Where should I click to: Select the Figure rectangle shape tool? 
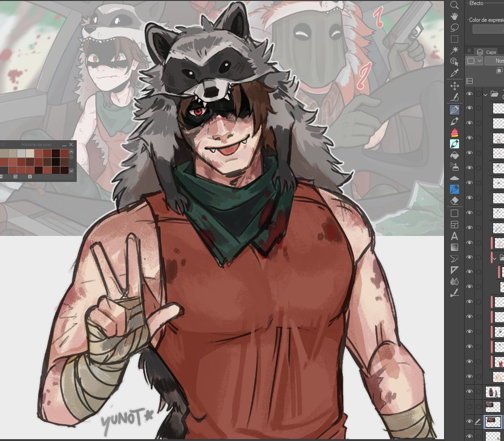(x=454, y=213)
